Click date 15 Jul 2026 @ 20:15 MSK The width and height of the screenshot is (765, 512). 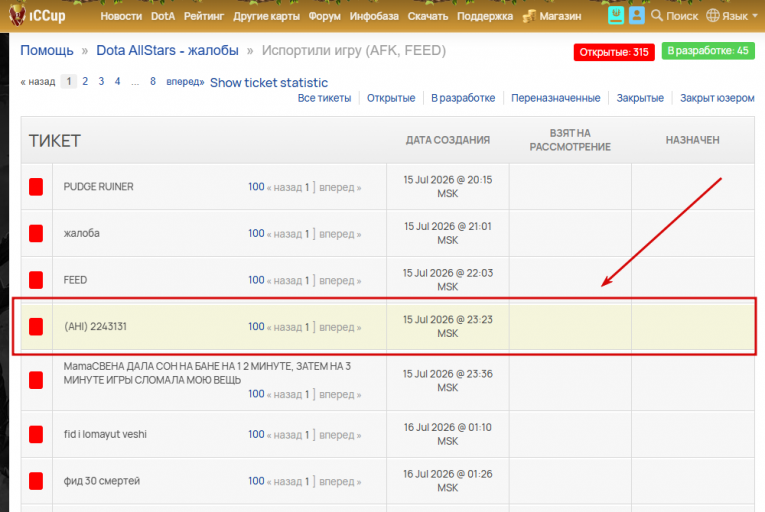pos(448,186)
